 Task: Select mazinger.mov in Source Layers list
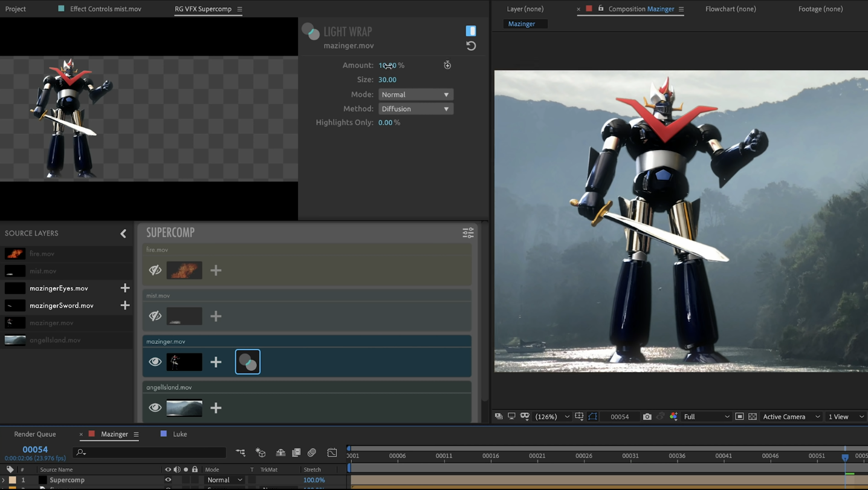pos(66,322)
